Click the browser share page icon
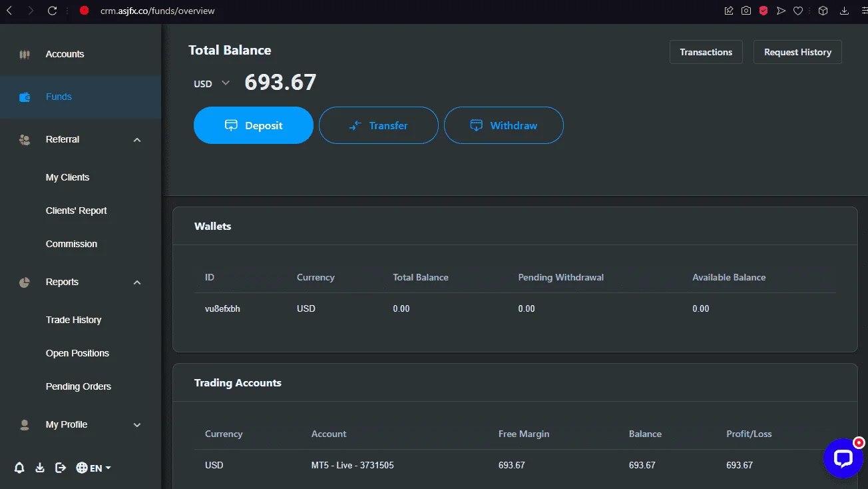868x489 pixels. (729, 11)
